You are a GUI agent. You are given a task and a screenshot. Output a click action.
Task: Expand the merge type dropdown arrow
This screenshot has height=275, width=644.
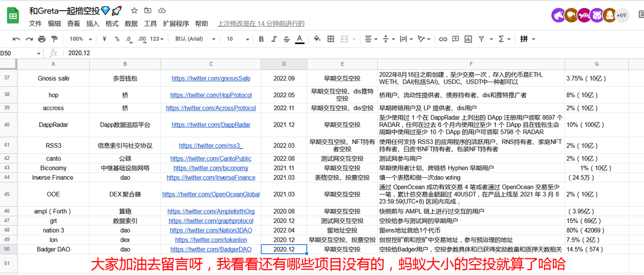[354, 39]
